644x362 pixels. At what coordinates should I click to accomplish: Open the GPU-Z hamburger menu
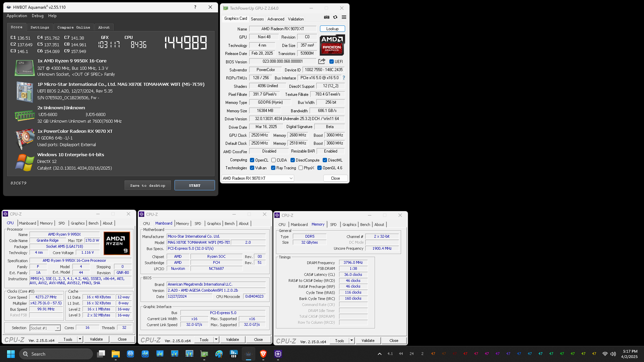344,17
